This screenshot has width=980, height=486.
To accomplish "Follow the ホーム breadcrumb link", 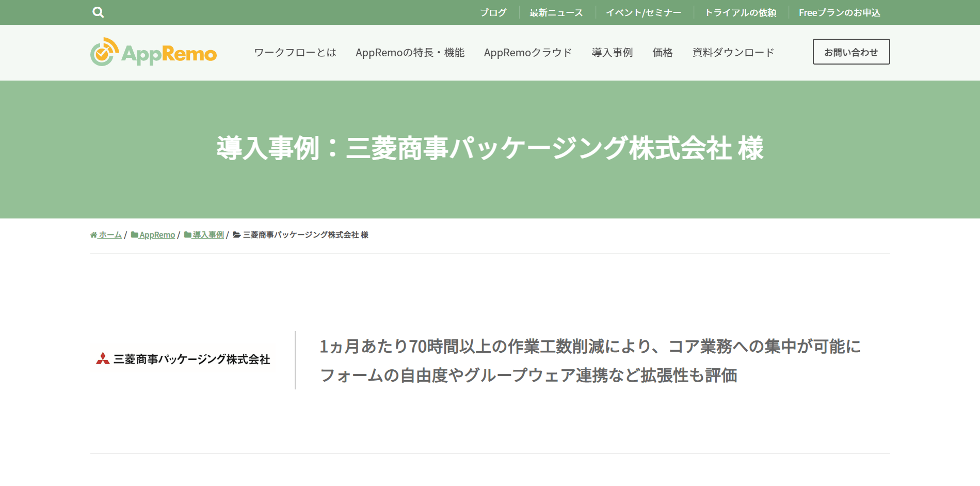I will tap(110, 235).
